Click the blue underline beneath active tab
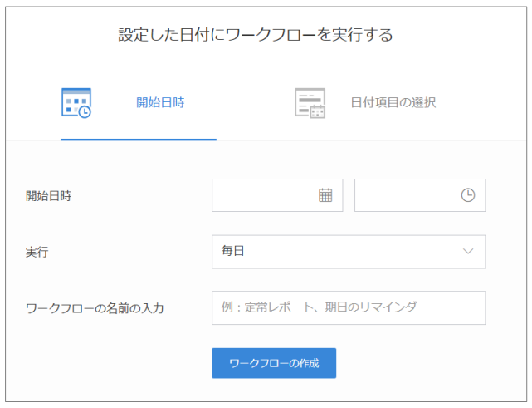Image resolution: width=532 pixels, height=408 pixels. (x=139, y=139)
